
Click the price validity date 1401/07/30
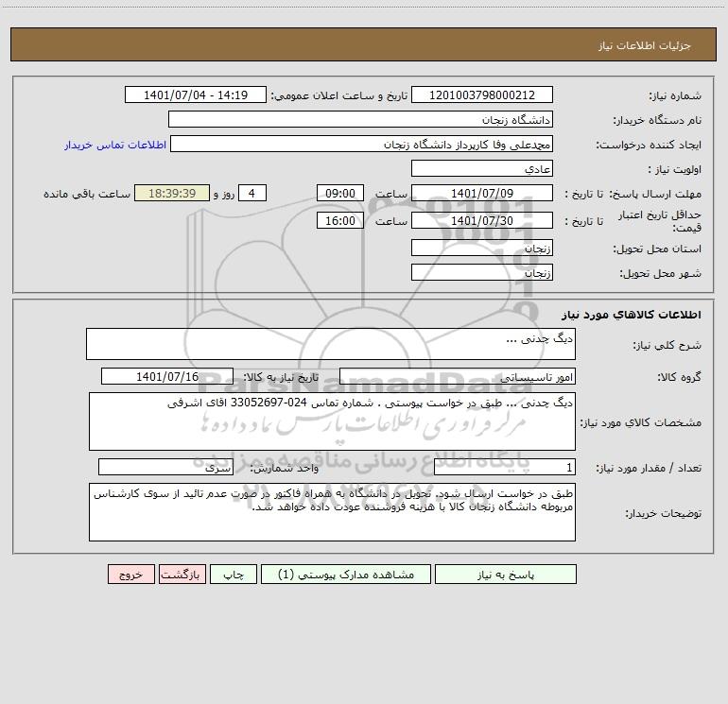coord(482,220)
